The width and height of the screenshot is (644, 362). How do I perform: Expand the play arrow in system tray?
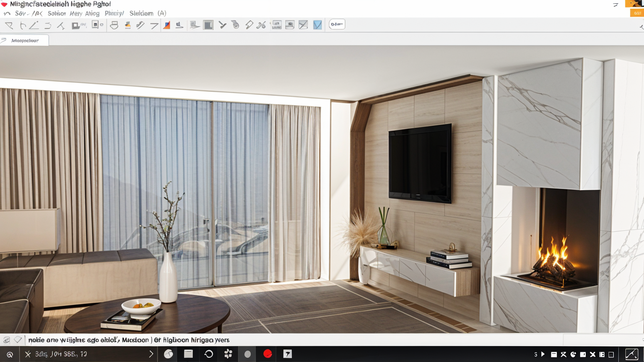(543, 354)
